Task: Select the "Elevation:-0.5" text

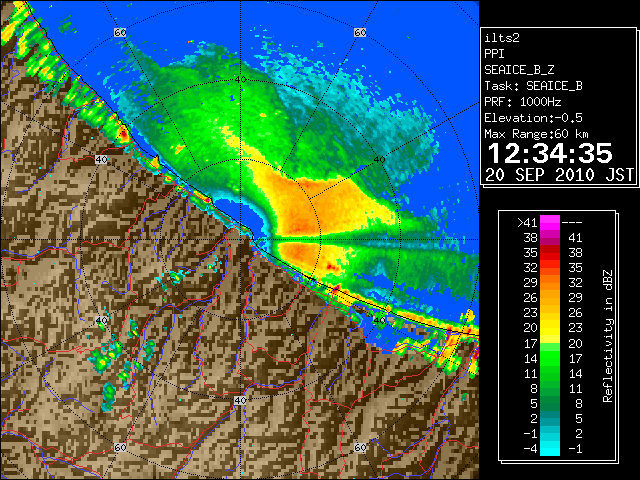Action: [x=533, y=118]
